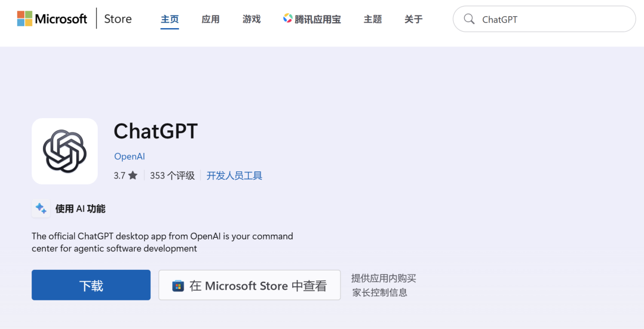
Task: Go to the 游戏 tab
Action: (x=252, y=19)
